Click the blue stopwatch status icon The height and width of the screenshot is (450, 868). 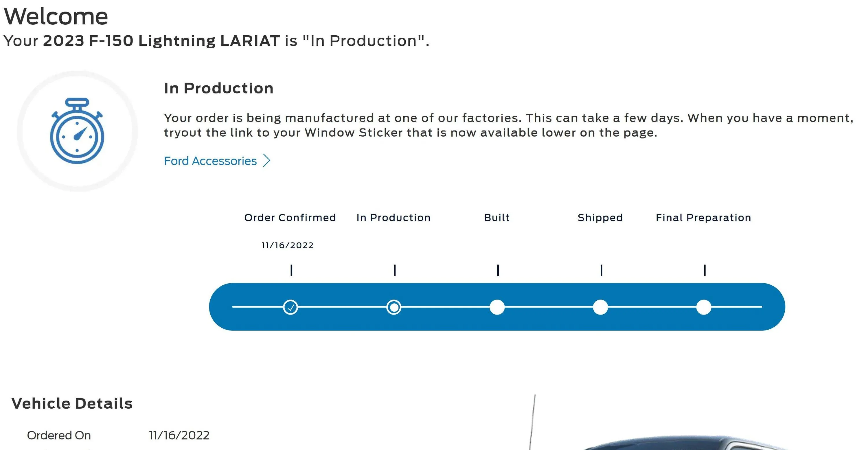click(77, 131)
